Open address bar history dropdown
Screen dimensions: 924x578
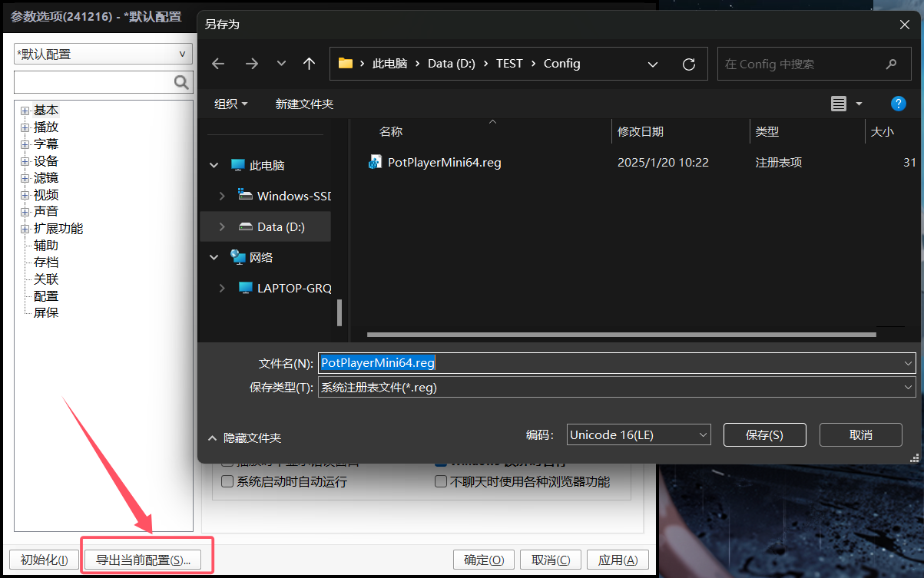pos(652,64)
